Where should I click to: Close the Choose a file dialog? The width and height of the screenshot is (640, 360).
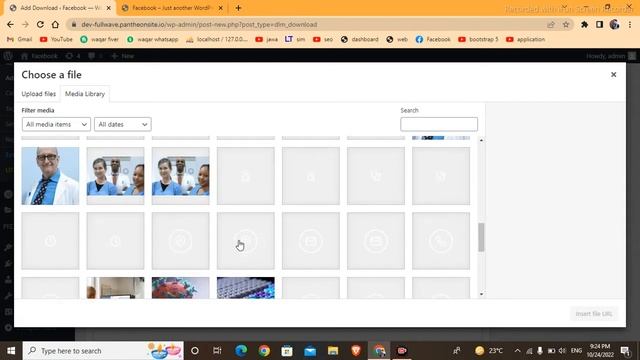pyautogui.click(x=613, y=75)
